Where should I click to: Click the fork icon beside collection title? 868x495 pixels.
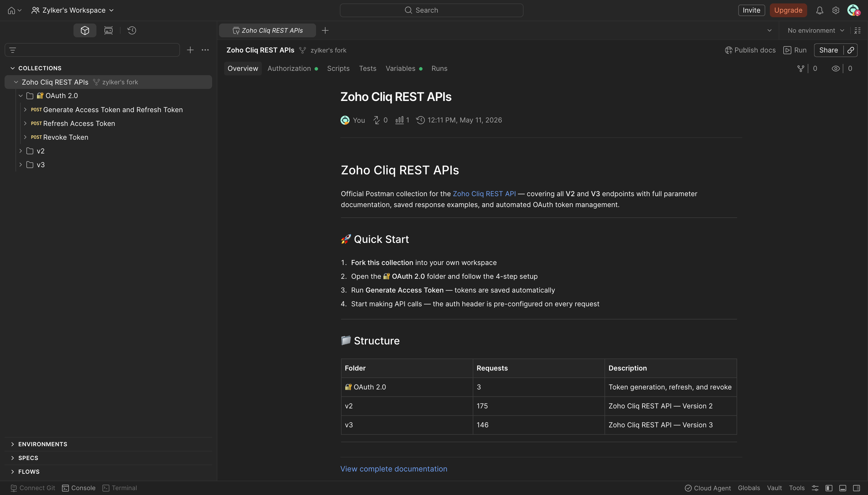click(x=302, y=50)
